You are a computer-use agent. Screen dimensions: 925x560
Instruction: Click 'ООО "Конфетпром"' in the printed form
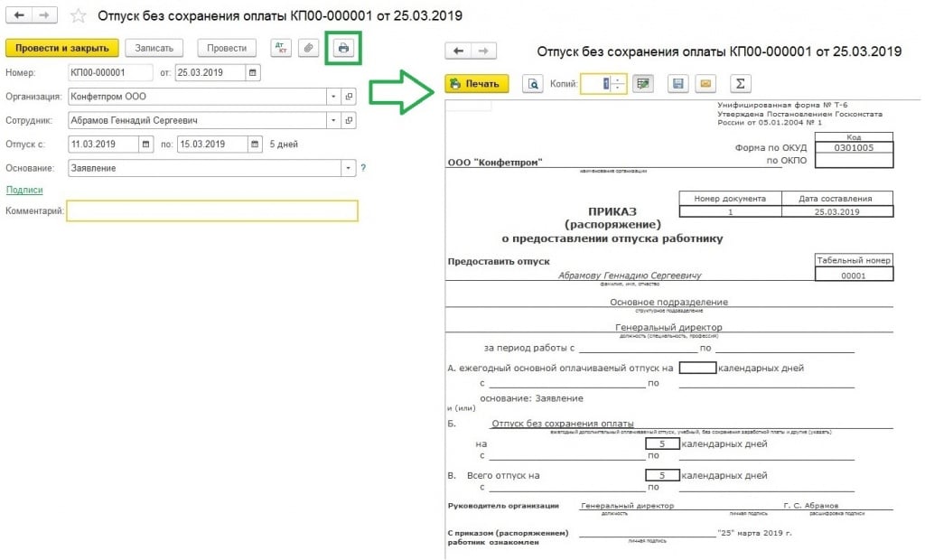click(x=495, y=163)
